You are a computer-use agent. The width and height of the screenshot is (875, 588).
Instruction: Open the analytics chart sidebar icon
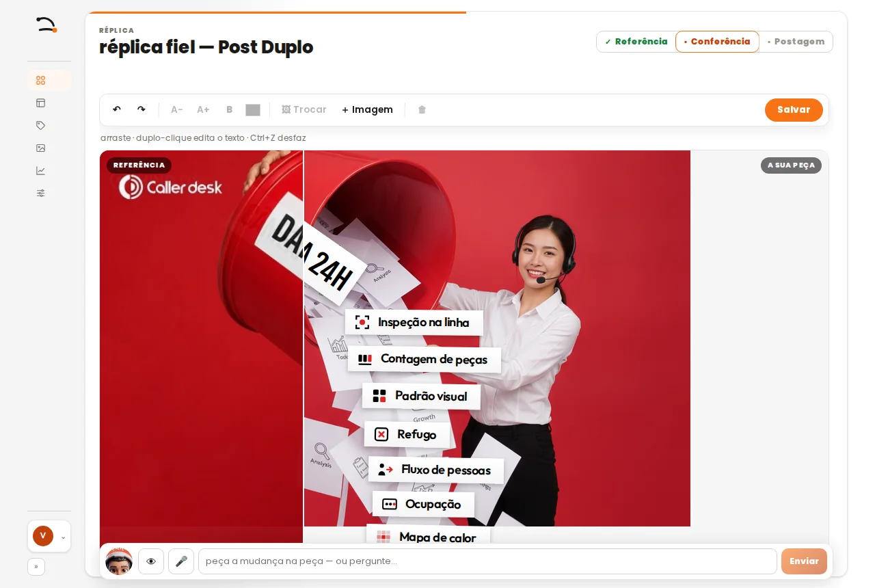tap(41, 170)
